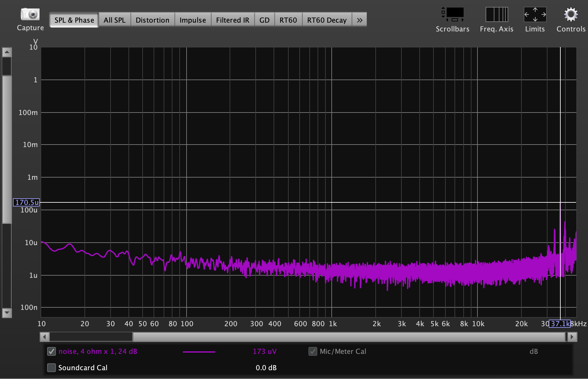Click vertical scrollbar down arrow
The image size is (588, 379).
7,313
